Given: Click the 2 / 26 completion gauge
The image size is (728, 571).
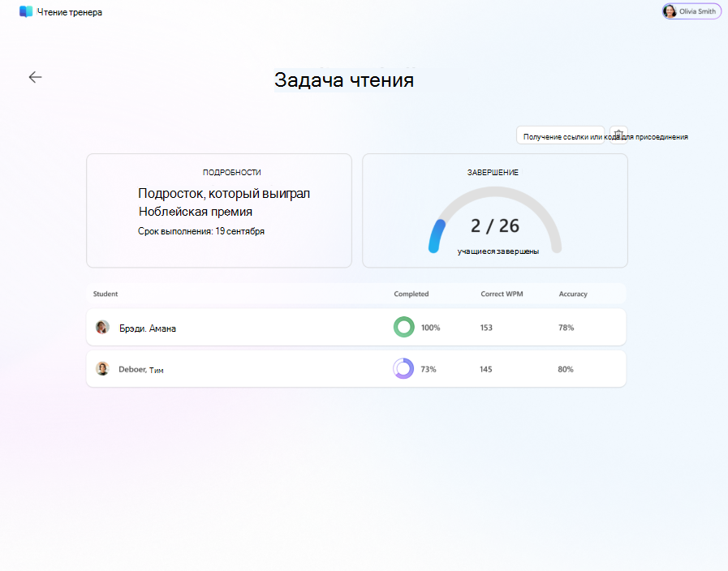Looking at the screenshot, I should click(495, 221).
